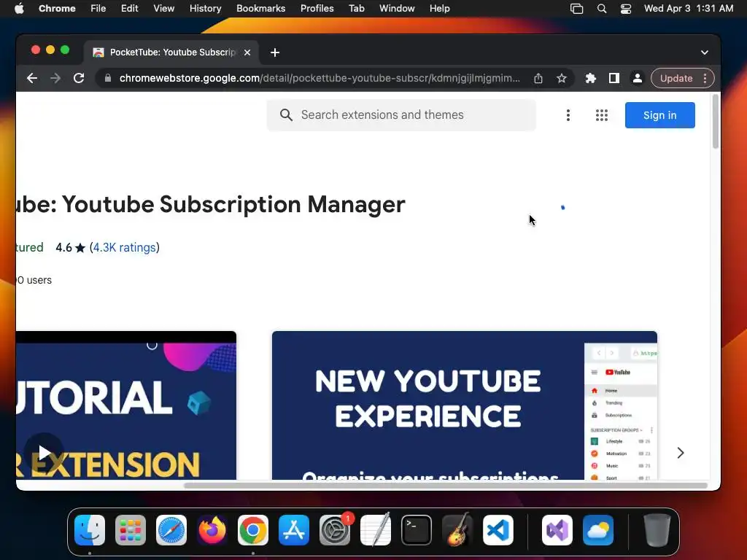This screenshot has width=747, height=560.
Task: Open the 4.3K ratings link
Action: tap(124, 248)
